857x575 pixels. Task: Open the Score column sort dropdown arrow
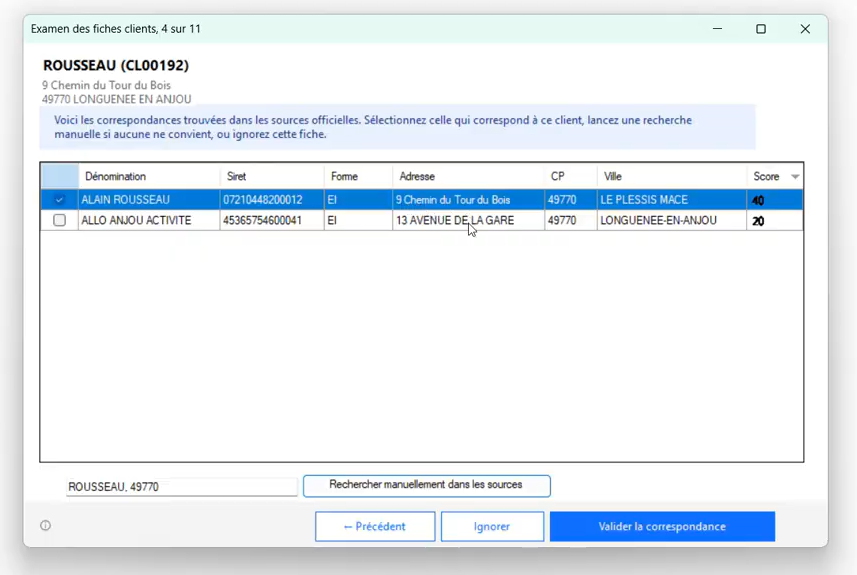(795, 177)
